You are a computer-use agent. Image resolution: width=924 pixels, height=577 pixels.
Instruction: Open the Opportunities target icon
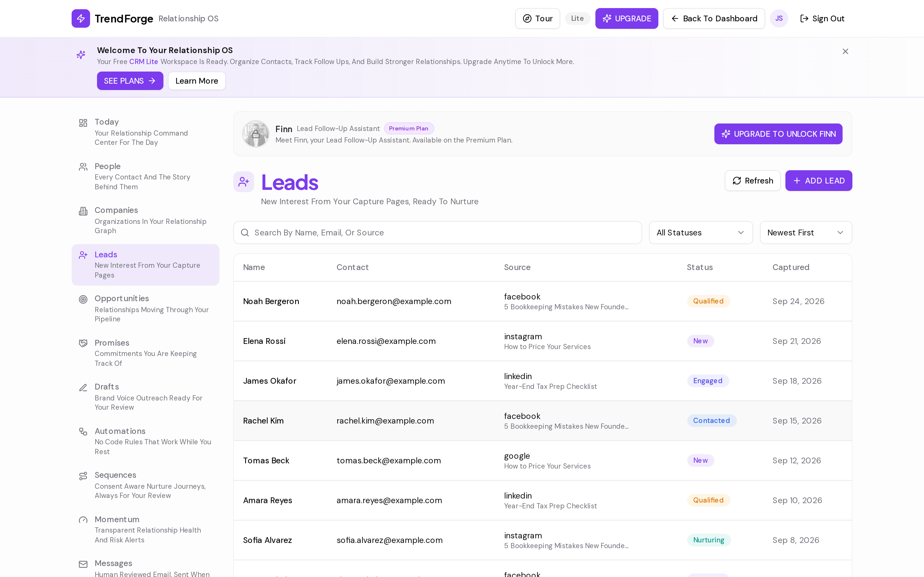tap(83, 299)
